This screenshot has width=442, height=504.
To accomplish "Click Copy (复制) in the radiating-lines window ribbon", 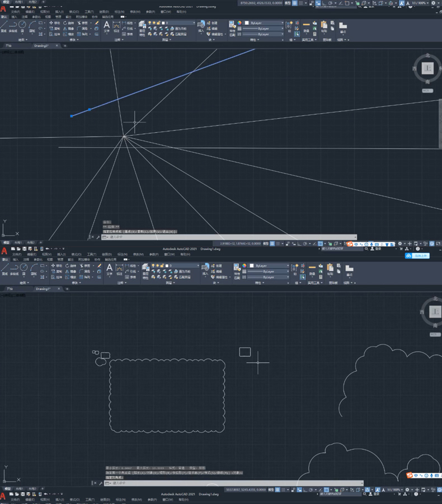I will [54, 29].
